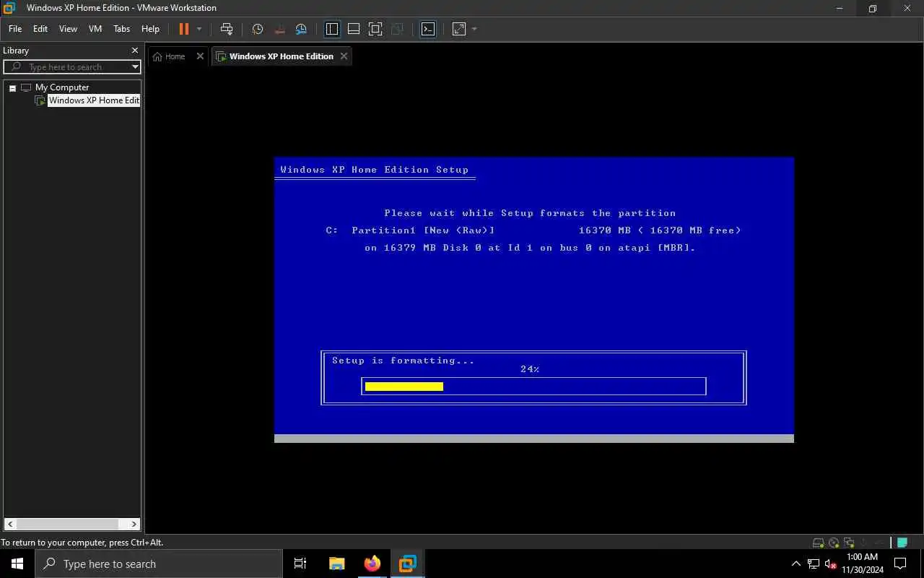Open Task View on the taskbar

[300, 564]
